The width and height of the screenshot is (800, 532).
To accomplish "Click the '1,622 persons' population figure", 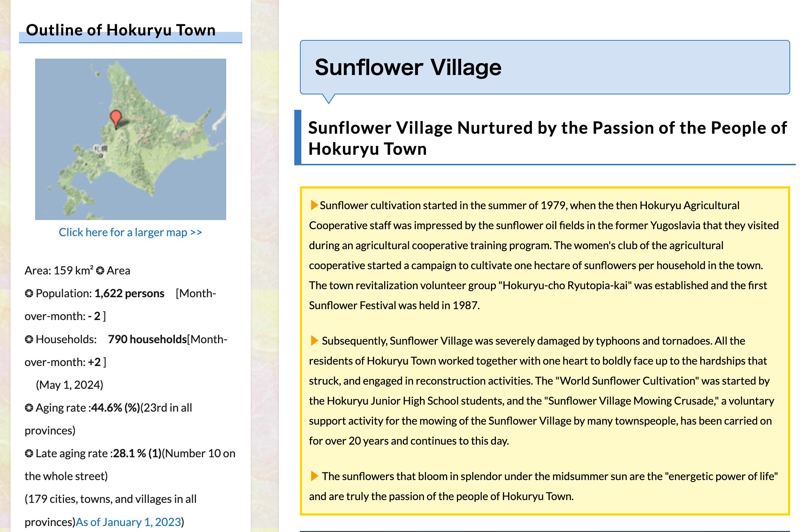I will point(129,293).
